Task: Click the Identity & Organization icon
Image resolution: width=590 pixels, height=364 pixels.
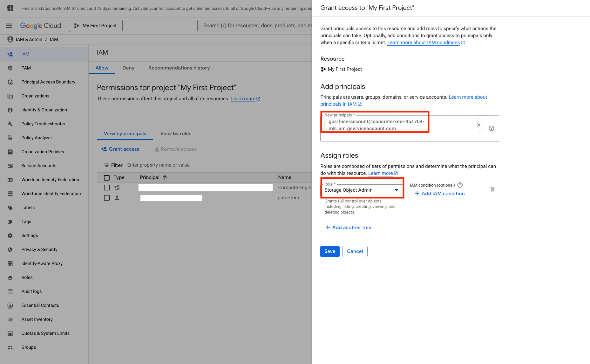Action: click(x=10, y=110)
